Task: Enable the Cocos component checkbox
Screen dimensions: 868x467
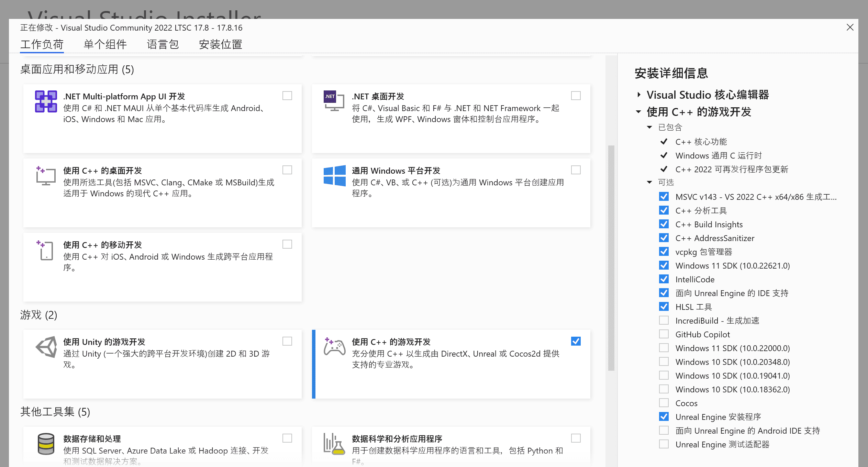Action: tap(664, 403)
